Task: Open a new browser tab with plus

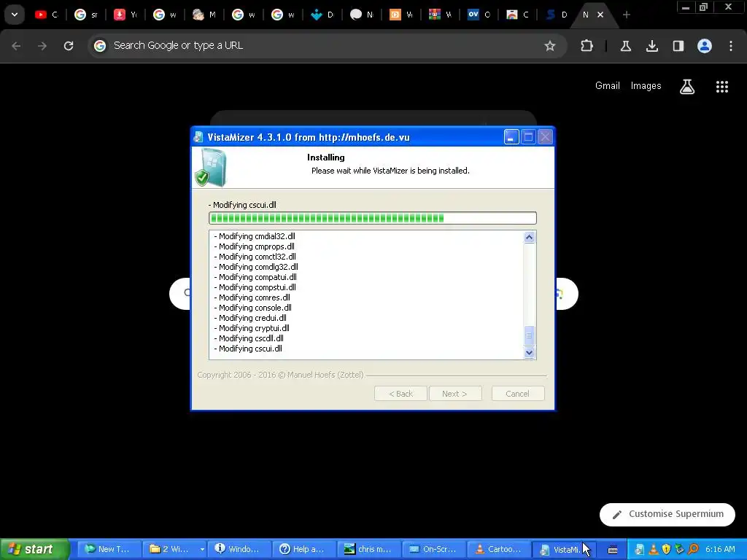Action: (x=627, y=15)
